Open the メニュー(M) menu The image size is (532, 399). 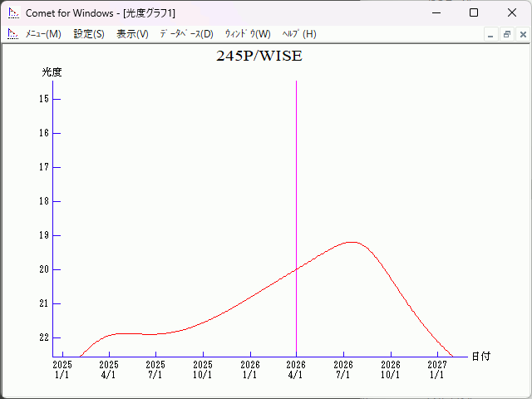point(43,34)
